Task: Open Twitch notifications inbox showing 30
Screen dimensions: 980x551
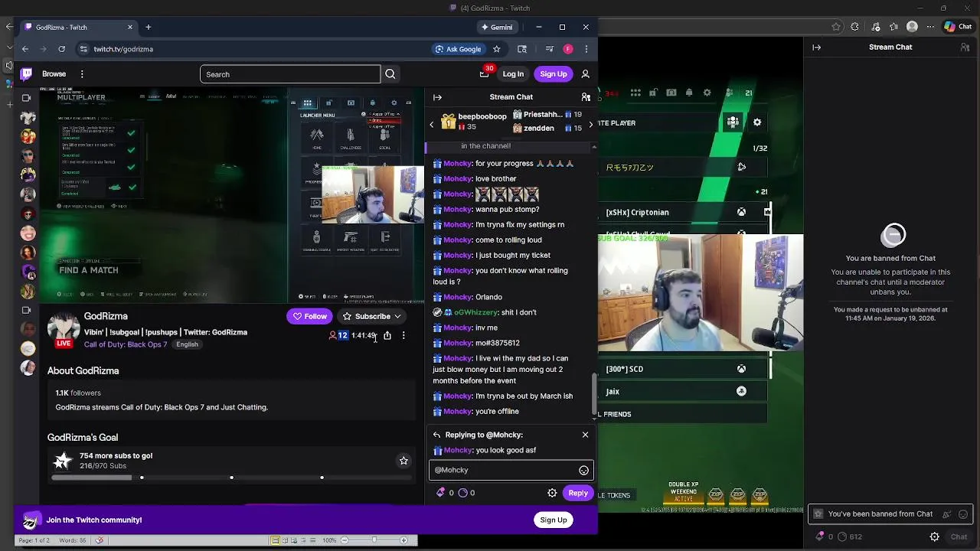Action: tap(485, 74)
